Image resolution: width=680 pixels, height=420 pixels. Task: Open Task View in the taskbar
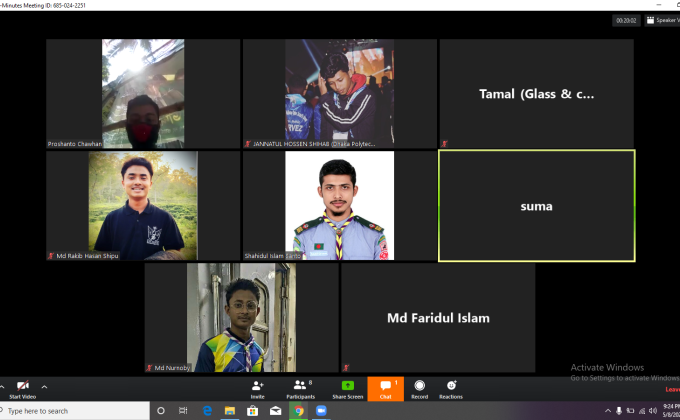tap(183, 411)
